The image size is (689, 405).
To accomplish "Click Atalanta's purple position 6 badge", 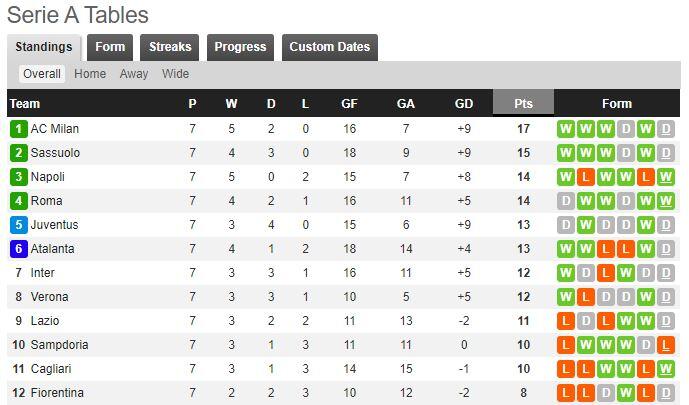I will [18, 249].
